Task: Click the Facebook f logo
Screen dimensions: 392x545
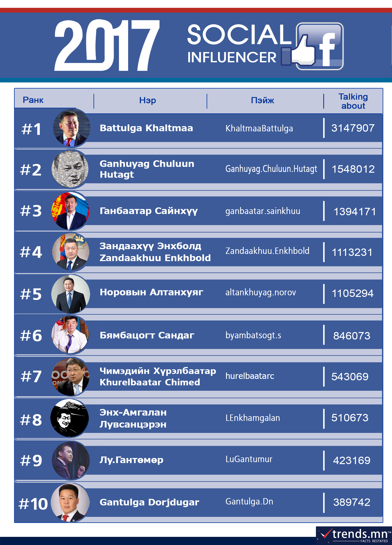Action: point(320,46)
